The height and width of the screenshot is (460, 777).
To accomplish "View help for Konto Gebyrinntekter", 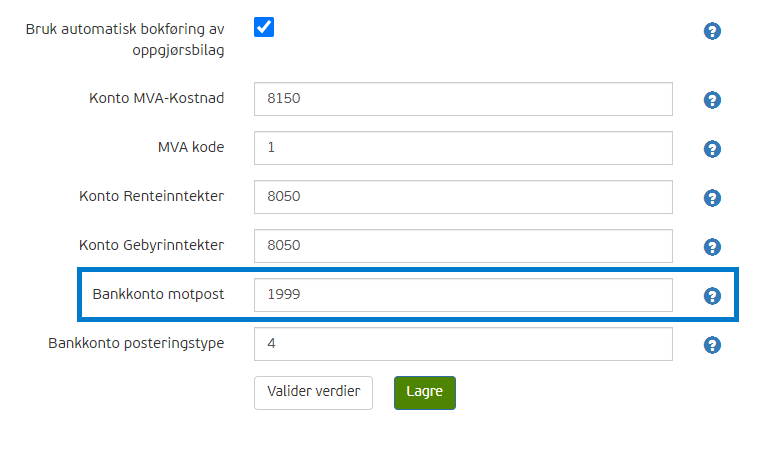I will coord(712,247).
